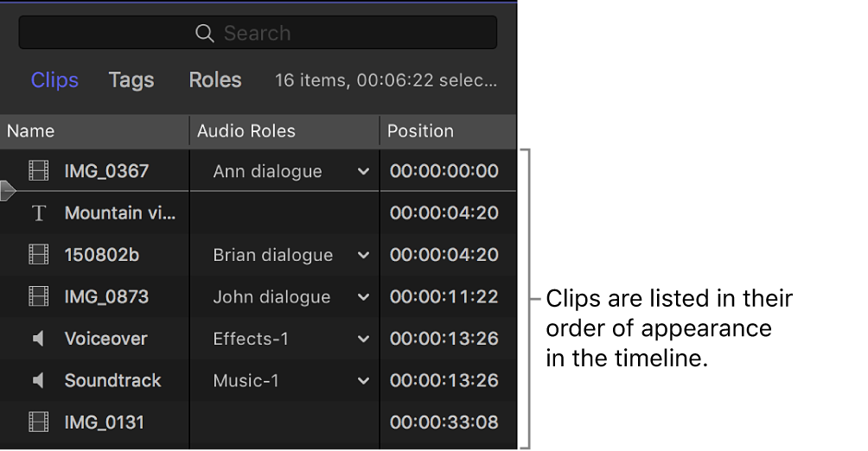Click the title T icon for Mountain view

pyautogui.click(x=39, y=213)
